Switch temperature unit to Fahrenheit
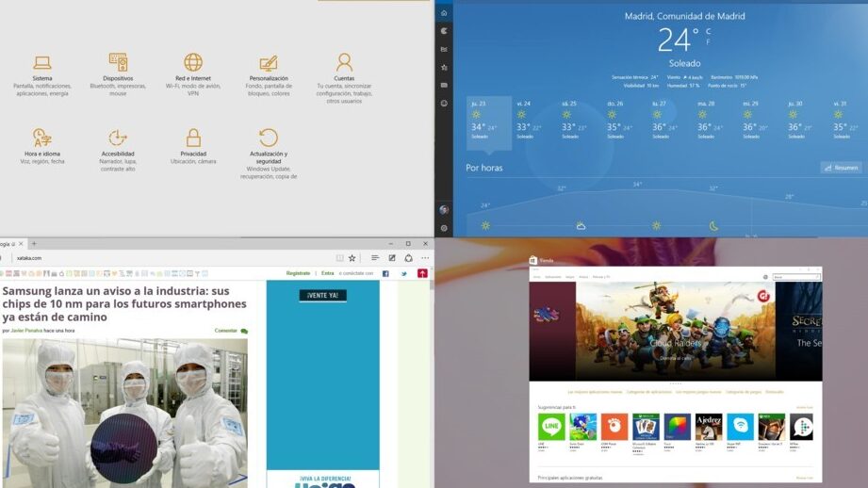The width and height of the screenshot is (868, 488). (x=709, y=41)
